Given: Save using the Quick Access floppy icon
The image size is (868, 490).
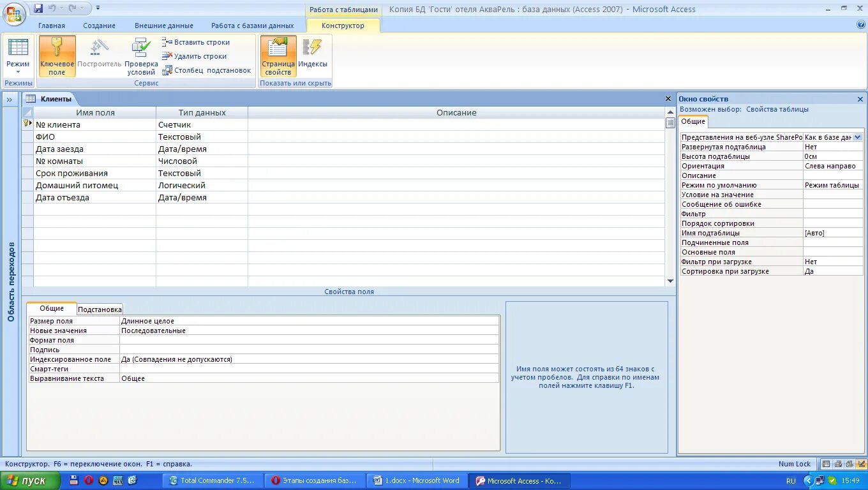Looking at the screenshot, I should coord(38,8).
